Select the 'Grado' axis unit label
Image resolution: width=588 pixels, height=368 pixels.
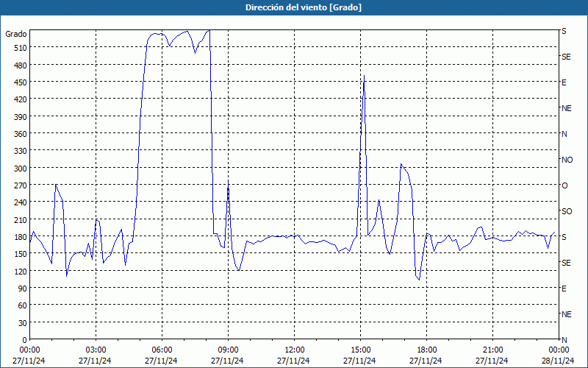coord(15,34)
